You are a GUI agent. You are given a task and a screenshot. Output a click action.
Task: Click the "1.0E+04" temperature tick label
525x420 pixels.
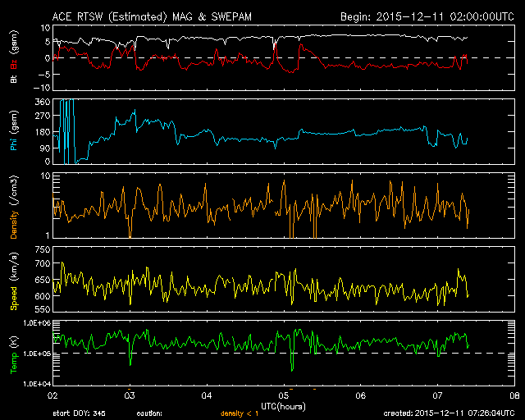[37, 384]
